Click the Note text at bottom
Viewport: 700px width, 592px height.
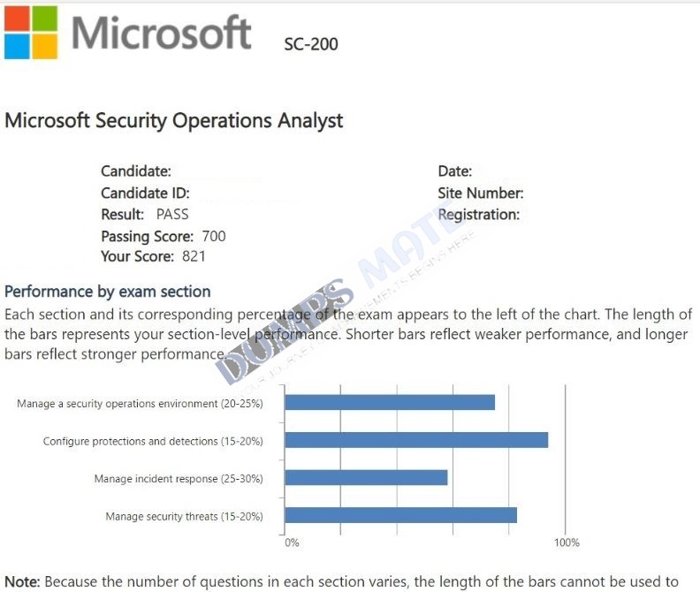pyautogui.click(x=341, y=581)
